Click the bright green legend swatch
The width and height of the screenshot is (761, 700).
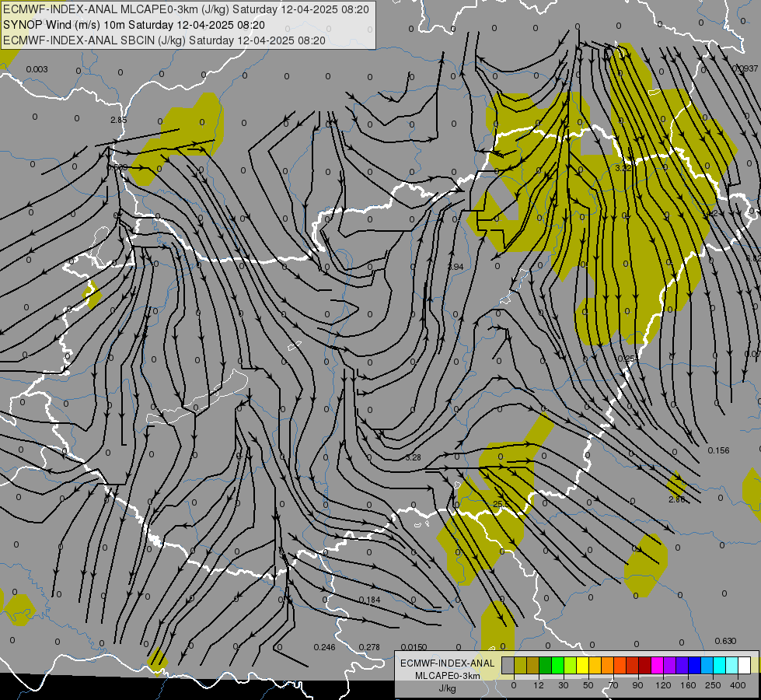(x=557, y=665)
